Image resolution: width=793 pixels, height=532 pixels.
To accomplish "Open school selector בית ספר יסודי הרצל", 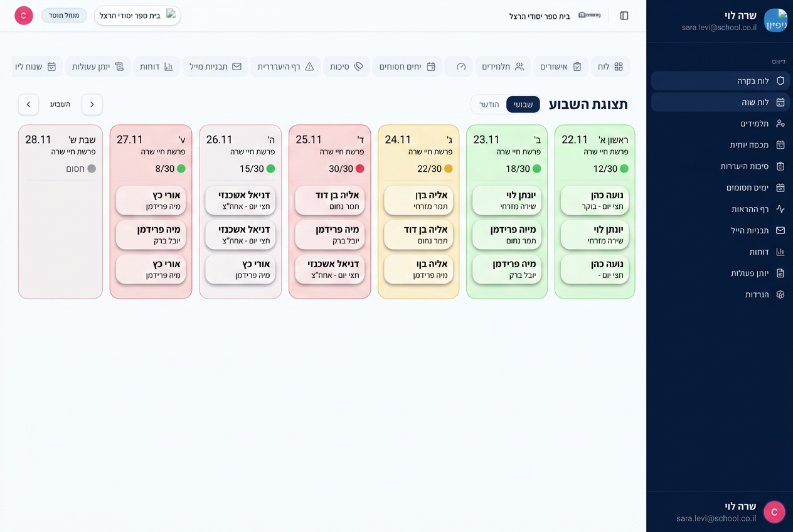I will (137, 16).
